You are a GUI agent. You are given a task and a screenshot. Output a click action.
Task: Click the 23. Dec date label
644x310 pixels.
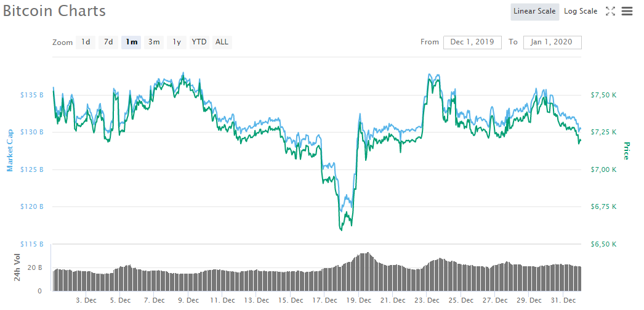(x=427, y=301)
